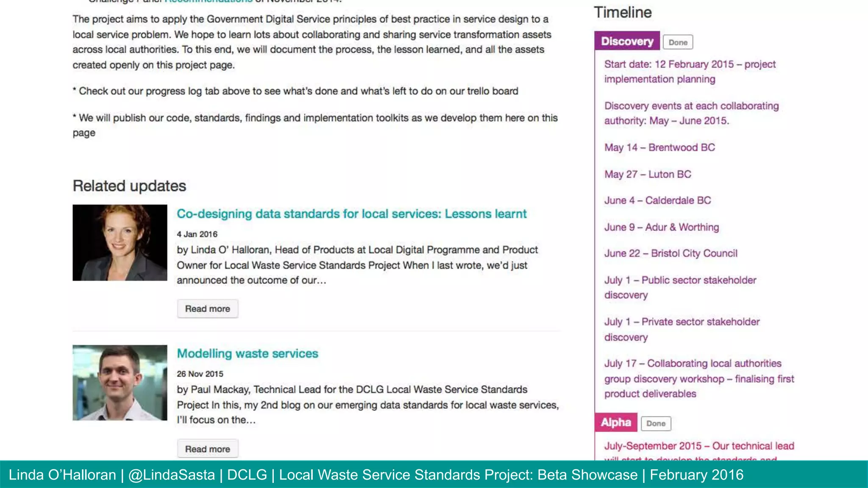The height and width of the screenshot is (488, 868).
Task: Click 'July 17 – Collaborating local authorities' entry
Action: [699, 379]
